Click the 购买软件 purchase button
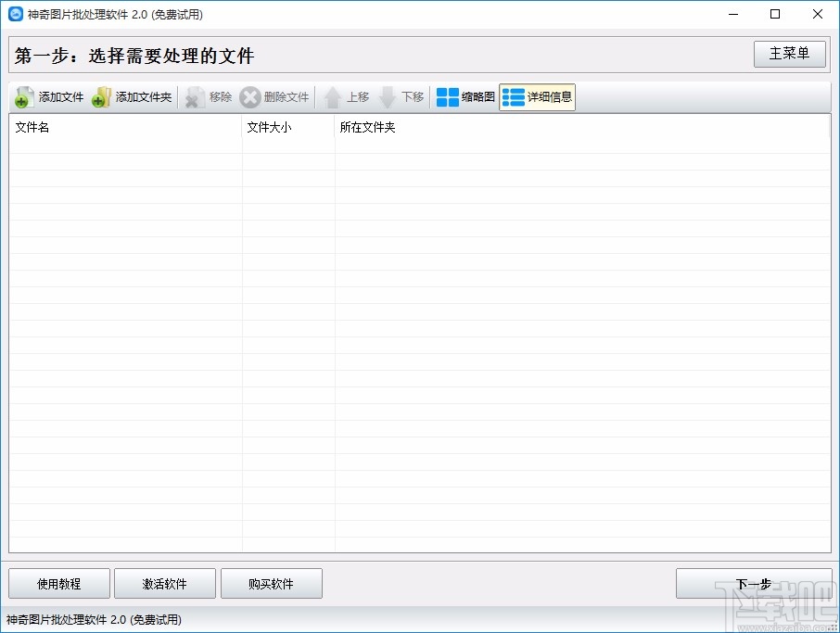Viewport: 840px width, 633px height. pyautogui.click(x=271, y=583)
